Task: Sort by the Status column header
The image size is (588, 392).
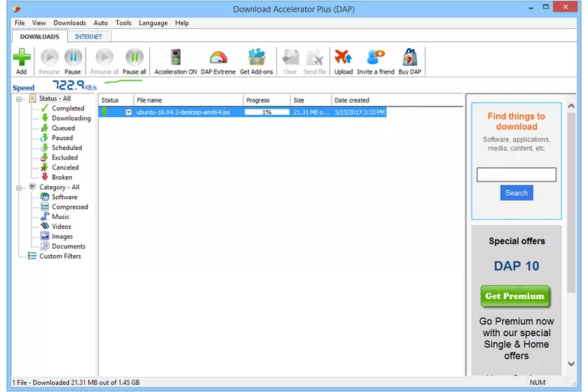Action: click(x=116, y=100)
